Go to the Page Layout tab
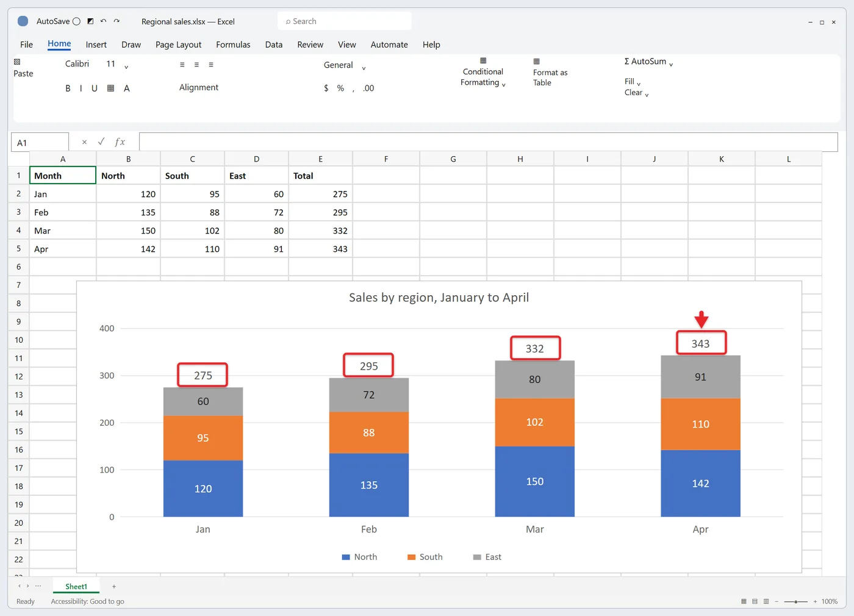This screenshot has width=854, height=616. 178,45
